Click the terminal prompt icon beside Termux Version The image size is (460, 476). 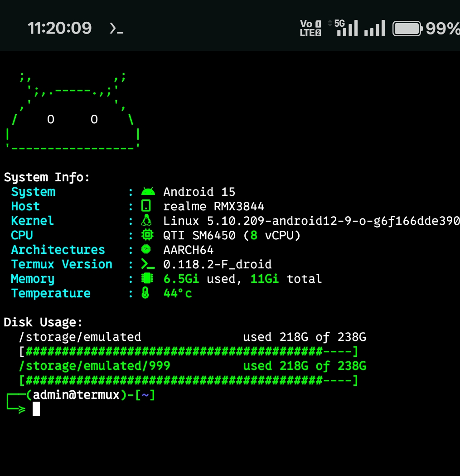pyautogui.click(x=148, y=264)
